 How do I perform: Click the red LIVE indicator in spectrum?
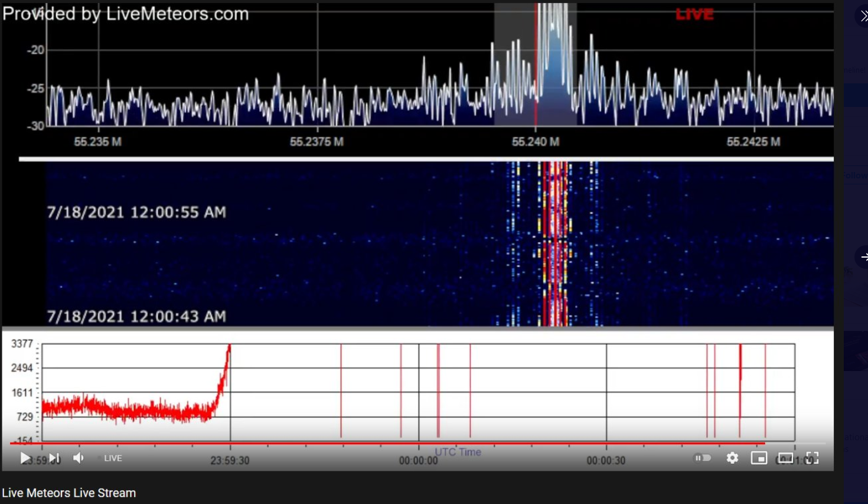[x=694, y=14]
